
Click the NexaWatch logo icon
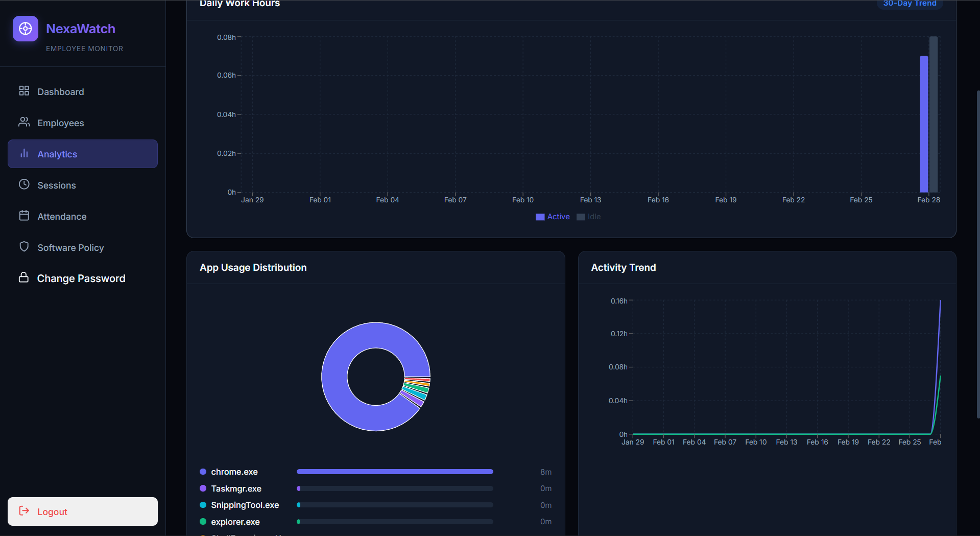tap(26, 29)
